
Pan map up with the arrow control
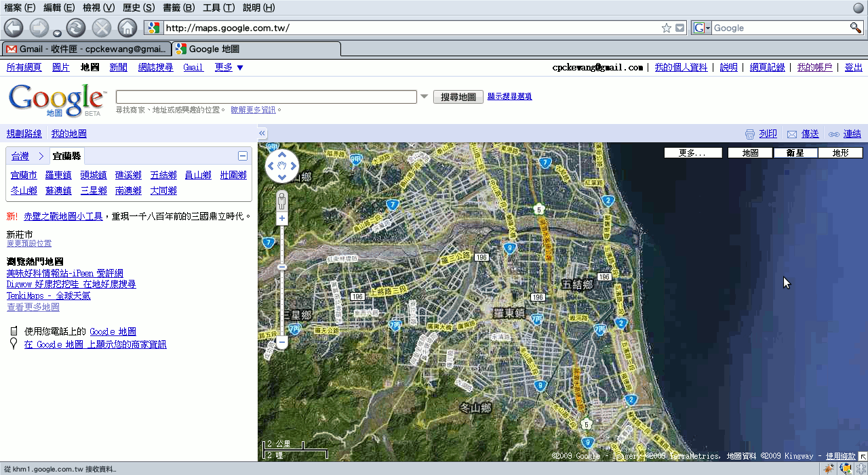pos(282,156)
